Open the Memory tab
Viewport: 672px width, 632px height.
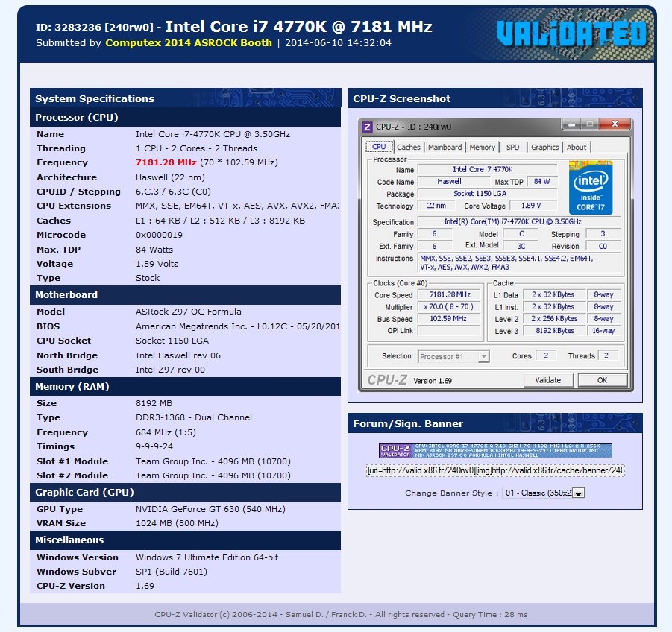482,147
